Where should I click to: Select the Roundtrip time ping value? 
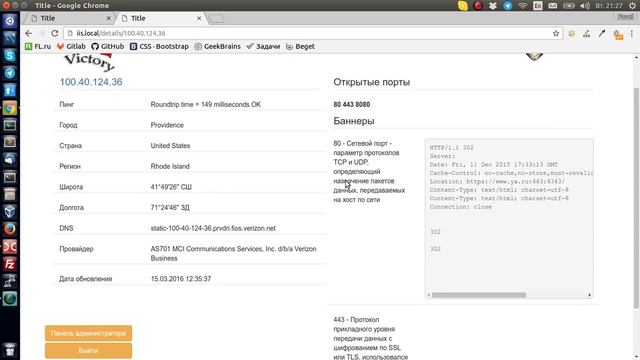206,104
